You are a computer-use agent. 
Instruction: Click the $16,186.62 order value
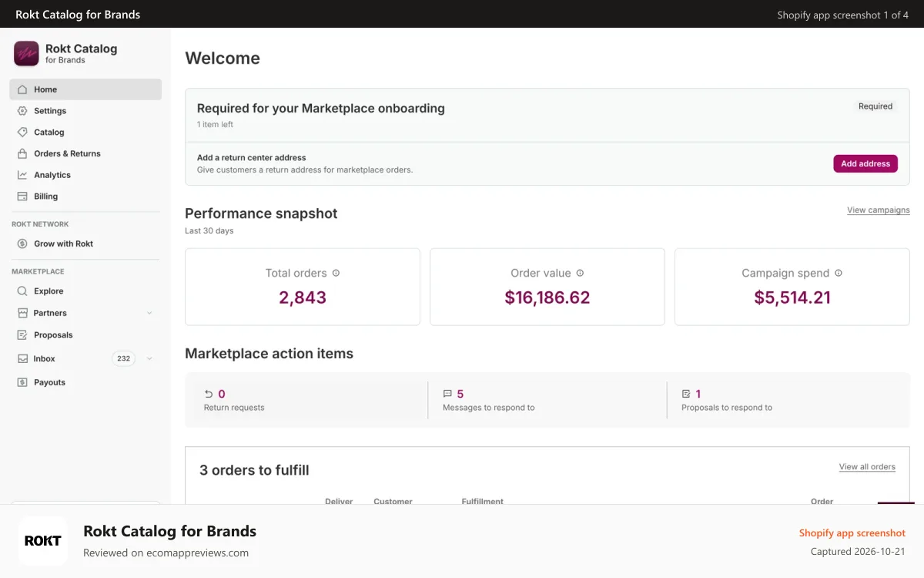point(547,297)
